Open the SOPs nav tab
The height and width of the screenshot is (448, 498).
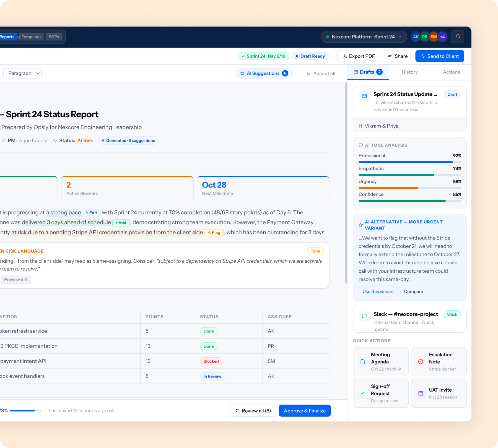pos(54,37)
